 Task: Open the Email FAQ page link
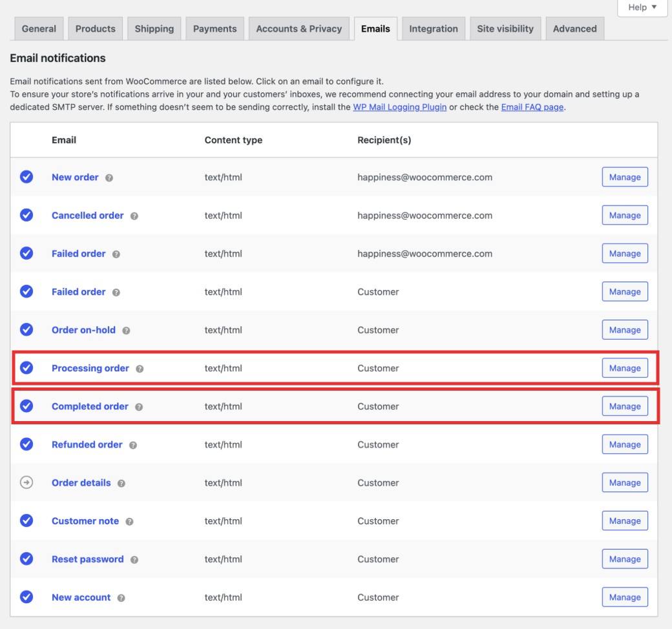point(532,107)
